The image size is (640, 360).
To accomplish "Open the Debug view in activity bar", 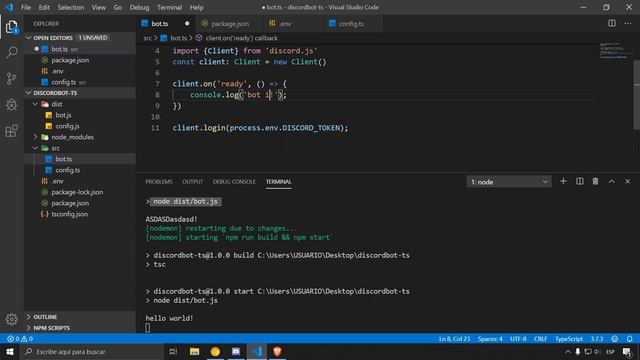I will 12,104.
